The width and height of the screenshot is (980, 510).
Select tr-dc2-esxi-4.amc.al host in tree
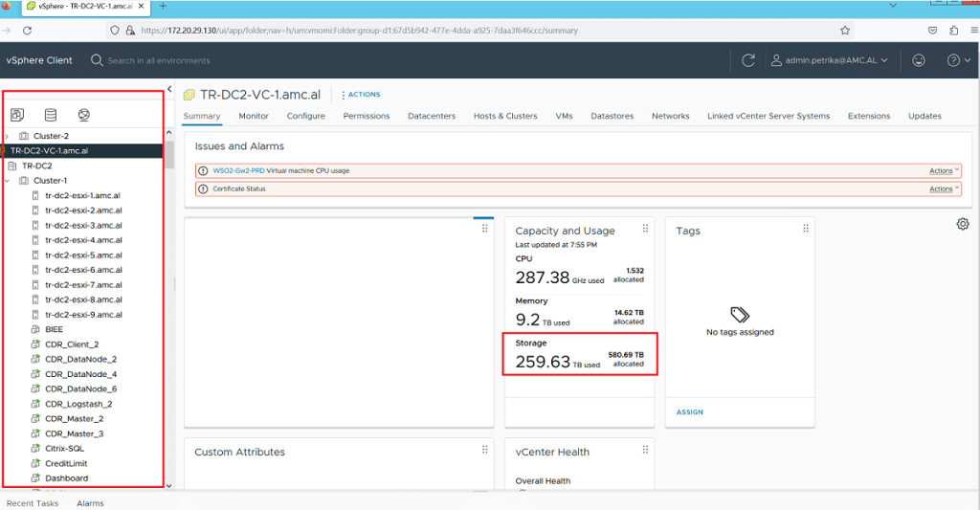(x=82, y=240)
